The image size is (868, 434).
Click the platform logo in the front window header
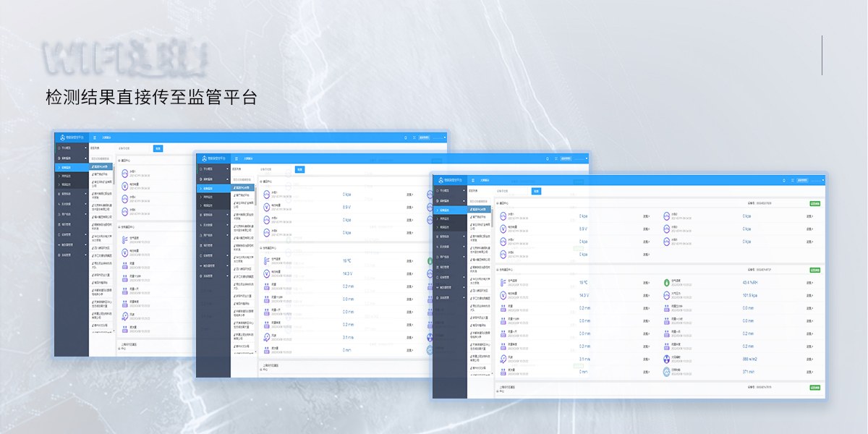coord(441,180)
